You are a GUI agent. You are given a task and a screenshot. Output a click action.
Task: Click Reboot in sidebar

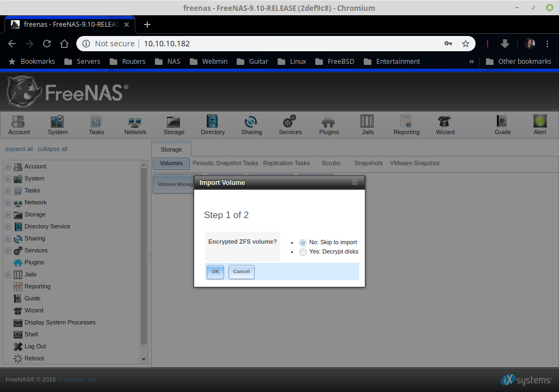tap(34, 358)
